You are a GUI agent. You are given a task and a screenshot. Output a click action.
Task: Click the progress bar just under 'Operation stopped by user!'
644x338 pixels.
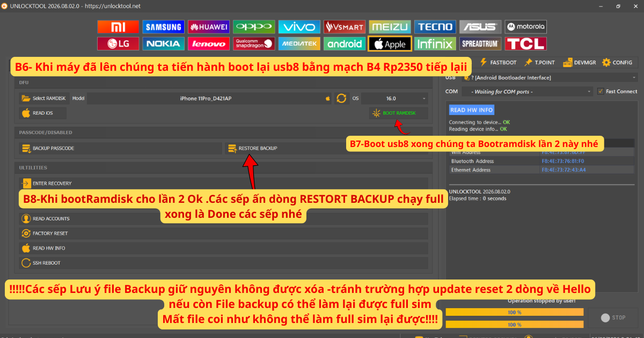tap(515, 312)
